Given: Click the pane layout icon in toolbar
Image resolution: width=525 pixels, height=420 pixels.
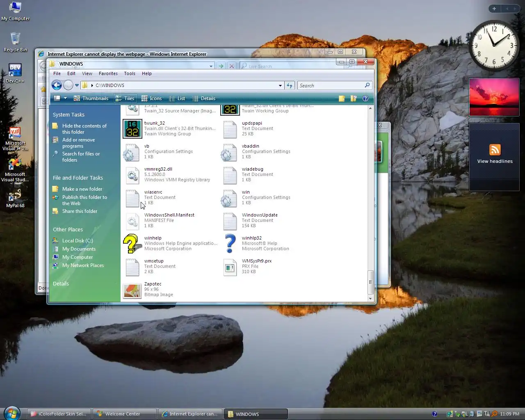Looking at the screenshot, I should [x=57, y=98].
